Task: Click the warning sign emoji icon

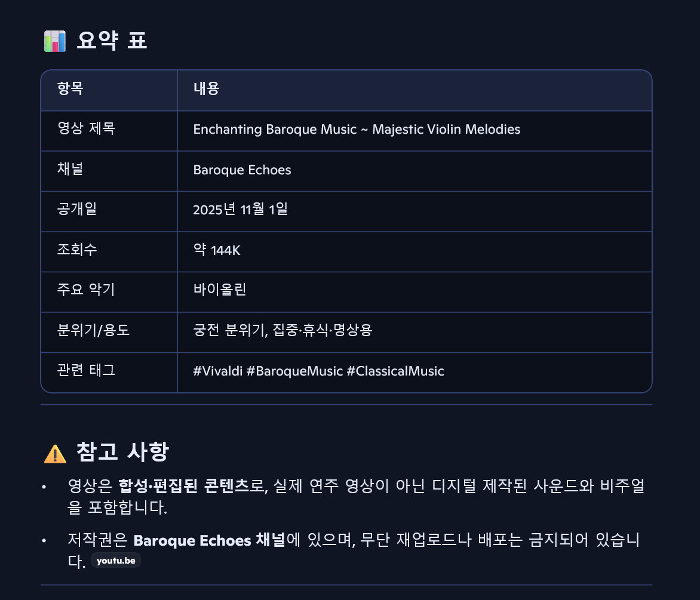Action: pyautogui.click(x=55, y=454)
